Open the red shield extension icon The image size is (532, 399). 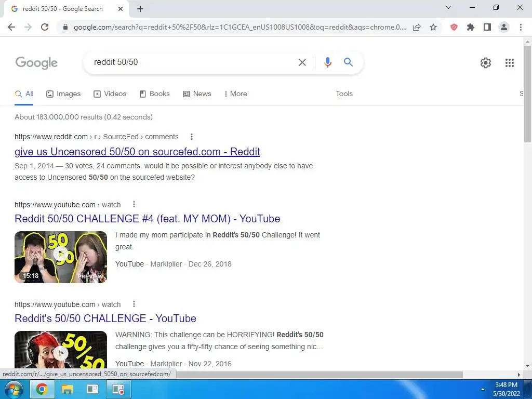(x=454, y=27)
